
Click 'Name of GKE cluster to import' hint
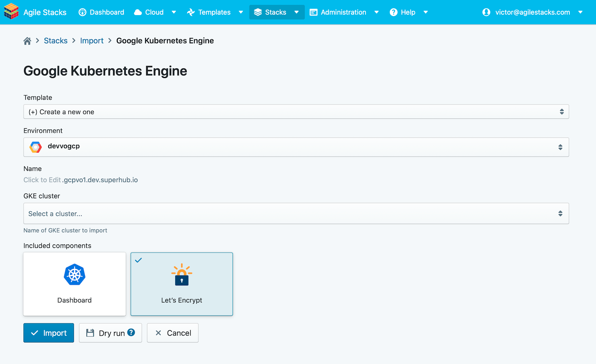[65, 230]
